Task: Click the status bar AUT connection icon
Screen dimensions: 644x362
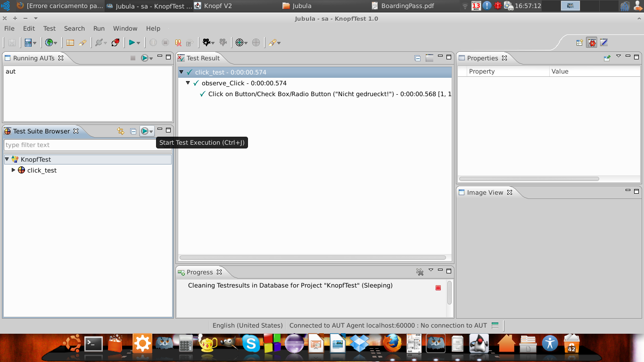Action: point(495,325)
